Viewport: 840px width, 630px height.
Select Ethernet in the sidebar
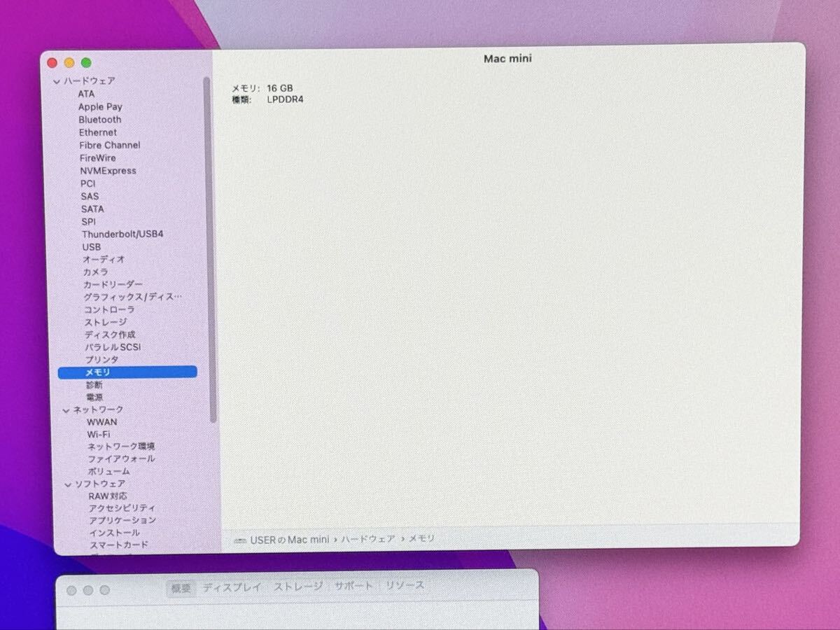tap(98, 132)
